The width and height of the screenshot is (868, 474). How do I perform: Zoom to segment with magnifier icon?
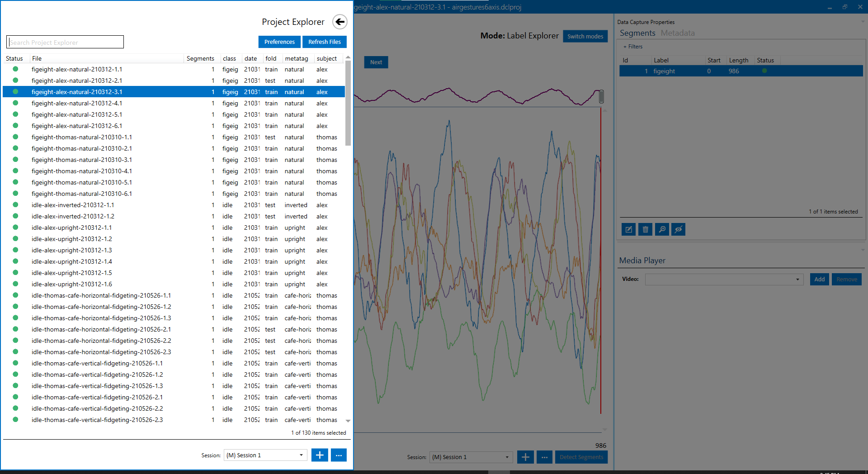click(662, 229)
